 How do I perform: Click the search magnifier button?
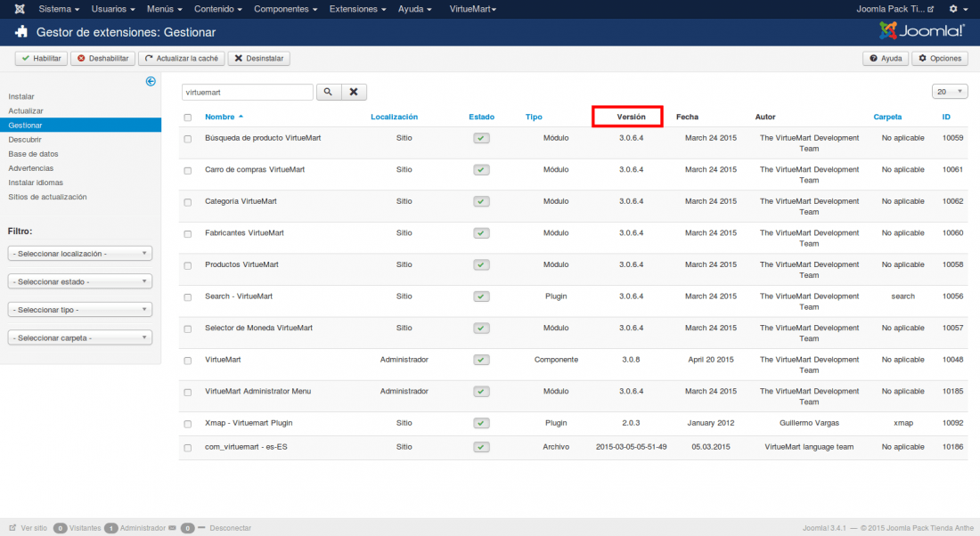(328, 92)
